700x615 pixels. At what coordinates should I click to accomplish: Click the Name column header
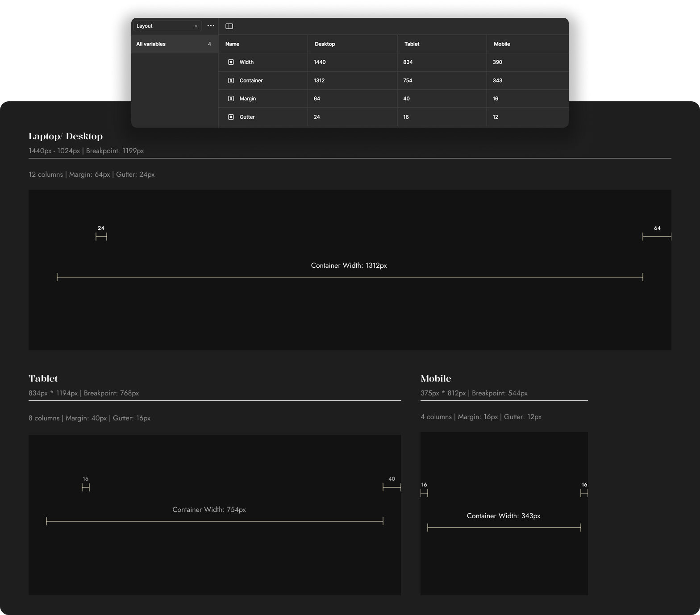[232, 44]
